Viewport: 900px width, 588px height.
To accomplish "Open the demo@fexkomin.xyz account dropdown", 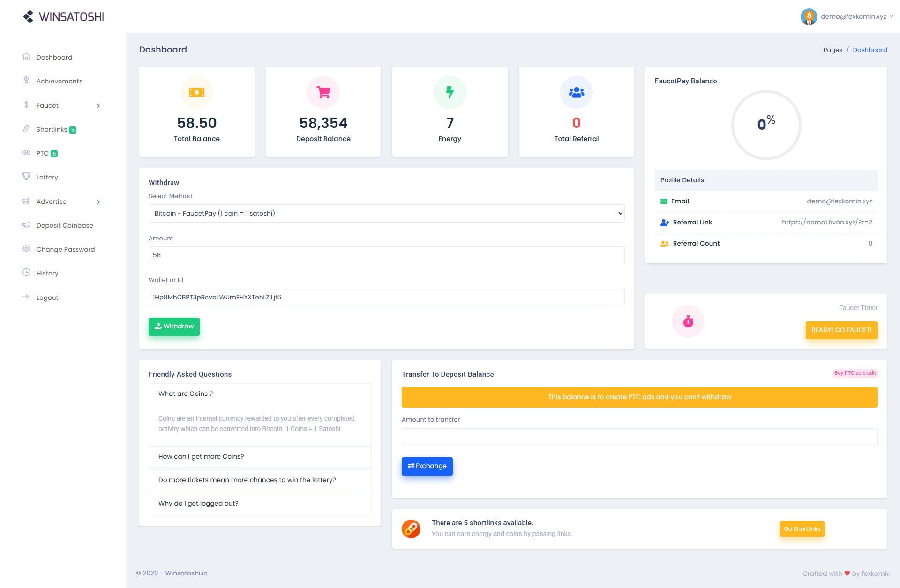I will pyautogui.click(x=853, y=16).
